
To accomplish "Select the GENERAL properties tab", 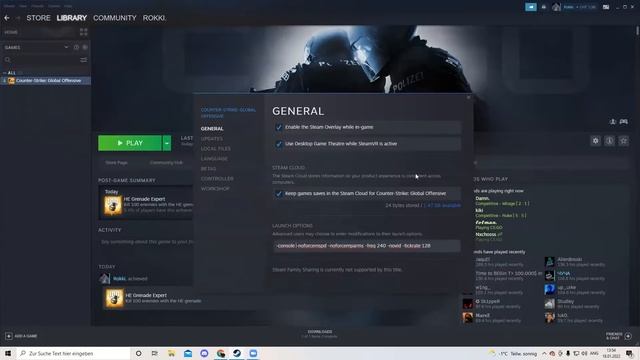I will coord(212,129).
